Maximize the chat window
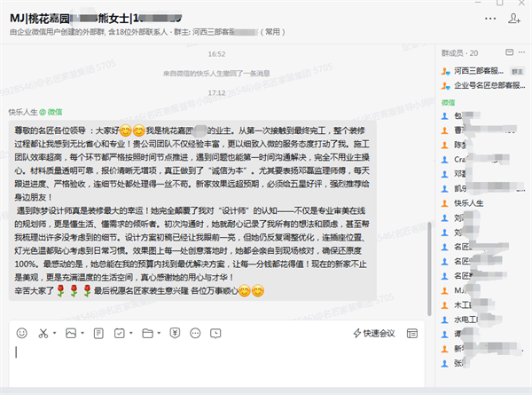 (500, 3)
